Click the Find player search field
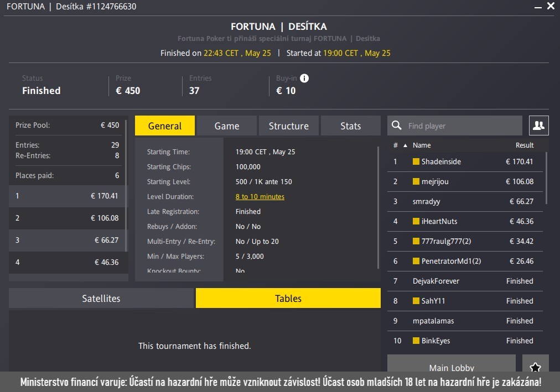 462,126
